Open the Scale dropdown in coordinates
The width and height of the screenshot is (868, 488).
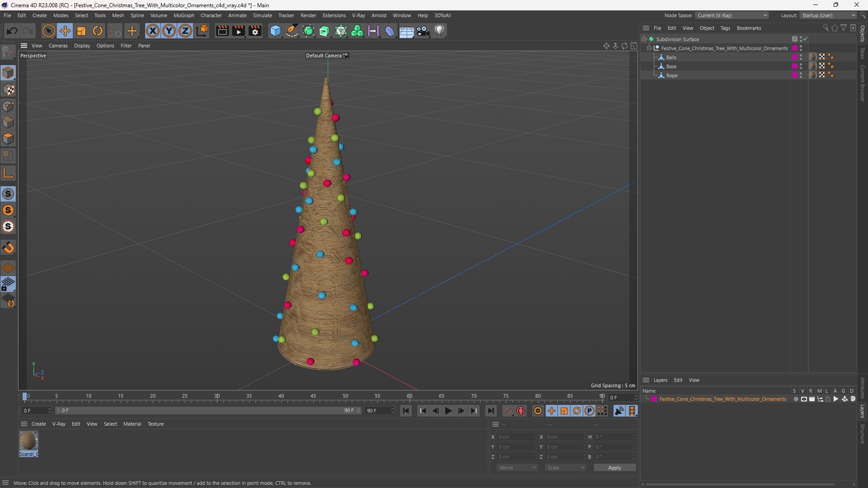565,468
